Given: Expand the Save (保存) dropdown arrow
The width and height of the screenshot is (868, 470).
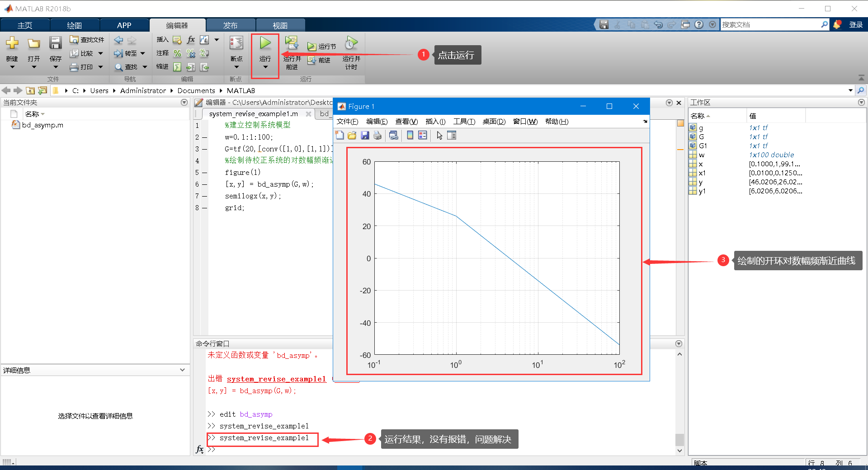Looking at the screenshot, I should click(55, 67).
